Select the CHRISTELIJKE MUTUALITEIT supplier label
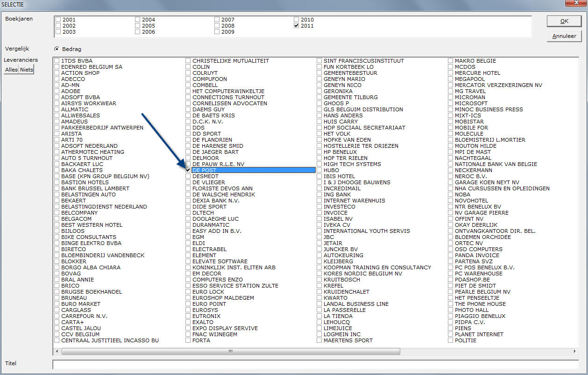 (x=231, y=61)
